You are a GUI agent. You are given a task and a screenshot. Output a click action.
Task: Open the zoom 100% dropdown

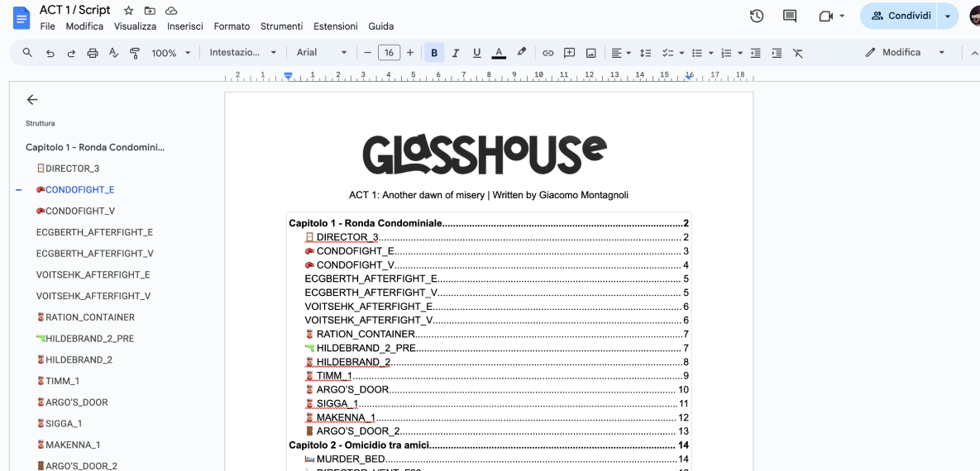pyautogui.click(x=170, y=53)
